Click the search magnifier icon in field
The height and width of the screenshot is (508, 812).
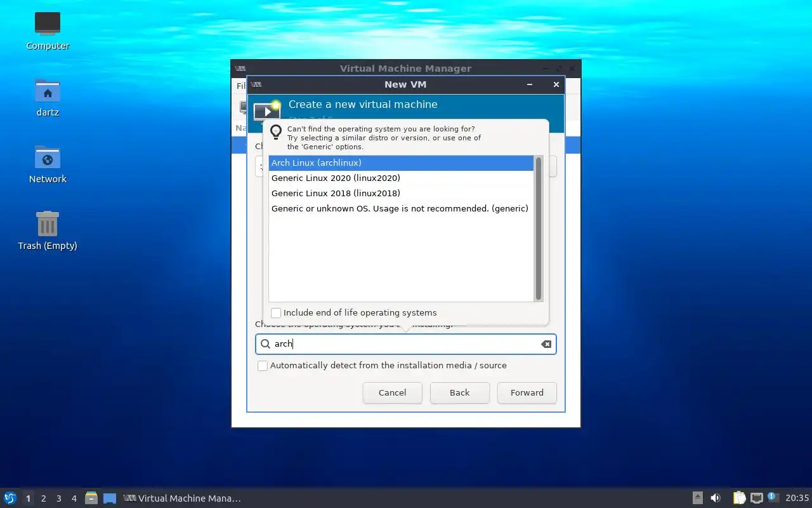click(266, 344)
